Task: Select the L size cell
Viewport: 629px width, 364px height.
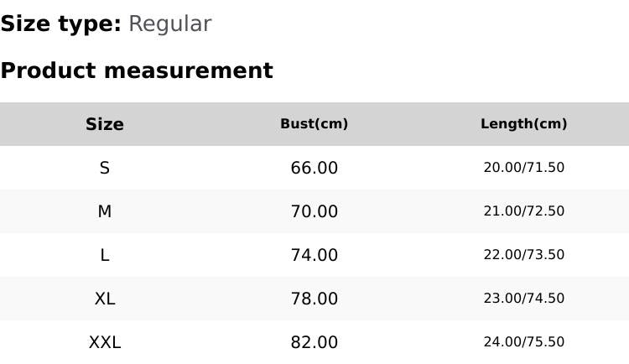Action: (x=105, y=255)
